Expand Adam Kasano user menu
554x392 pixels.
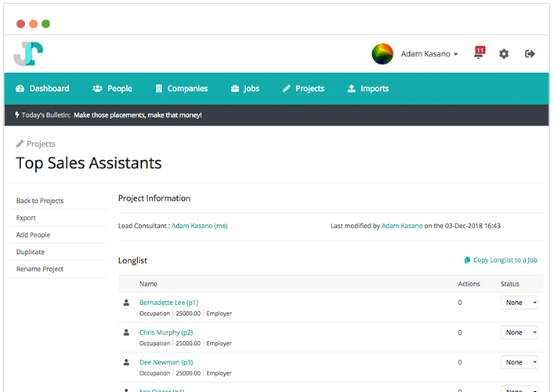pos(429,54)
